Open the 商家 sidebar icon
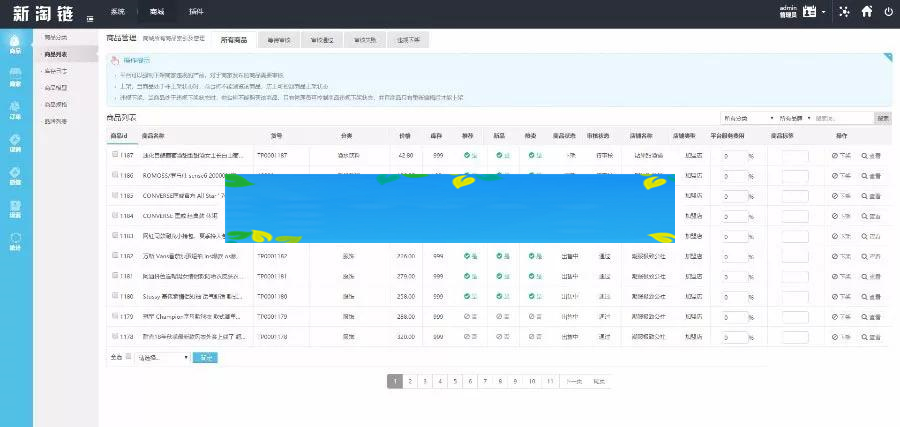The image size is (900, 427). (x=15, y=78)
